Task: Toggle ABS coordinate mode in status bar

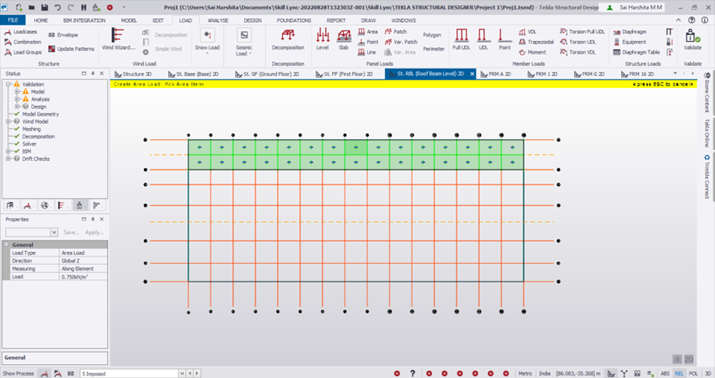Action: point(665,373)
